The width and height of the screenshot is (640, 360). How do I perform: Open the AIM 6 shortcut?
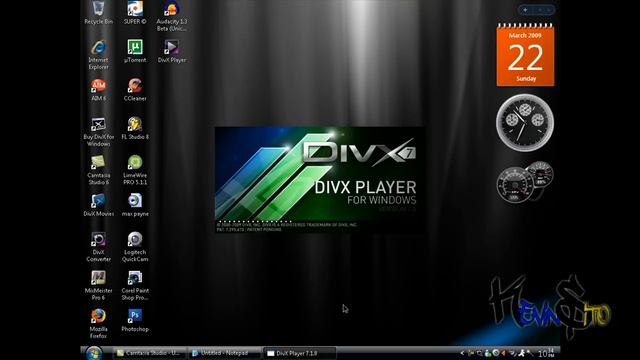(x=98, y=90)
